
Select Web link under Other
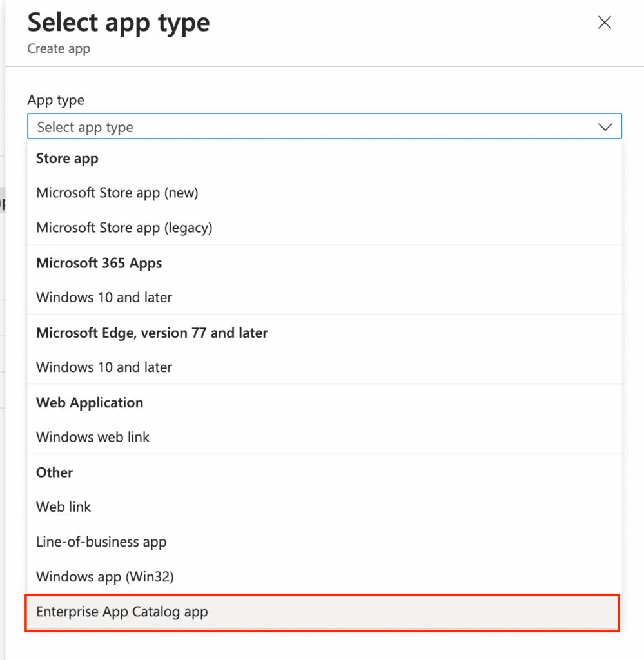click(x=63, y=507)
